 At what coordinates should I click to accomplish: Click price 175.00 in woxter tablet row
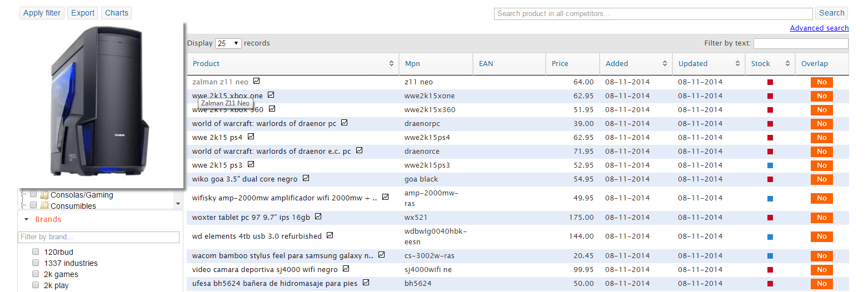581,218
